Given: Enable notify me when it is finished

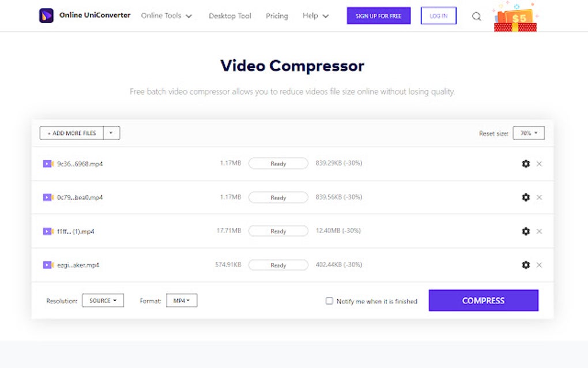Looking at the screenshot, I should coord(329,301).
